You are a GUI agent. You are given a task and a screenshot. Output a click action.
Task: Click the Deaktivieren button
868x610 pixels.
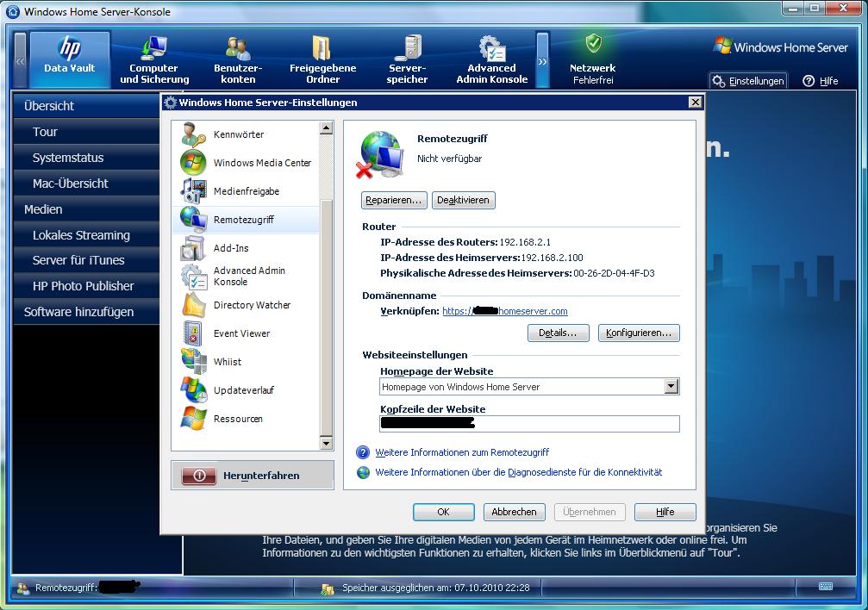(464, 200)
